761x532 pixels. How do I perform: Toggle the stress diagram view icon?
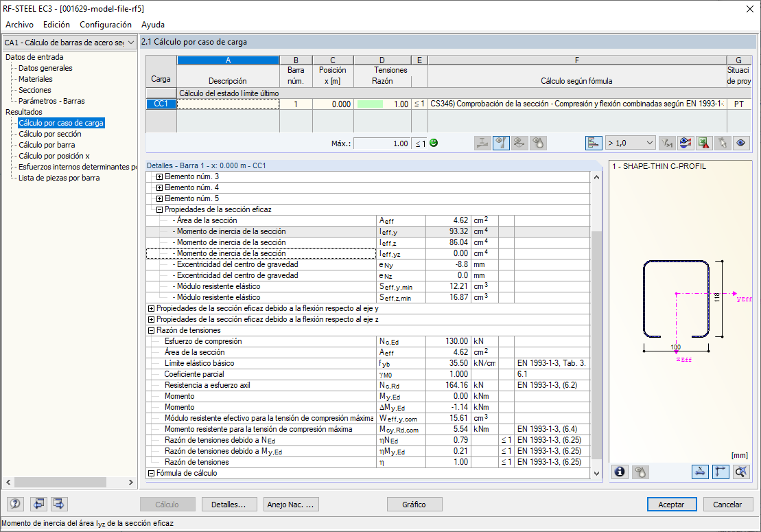coord(501,143)
